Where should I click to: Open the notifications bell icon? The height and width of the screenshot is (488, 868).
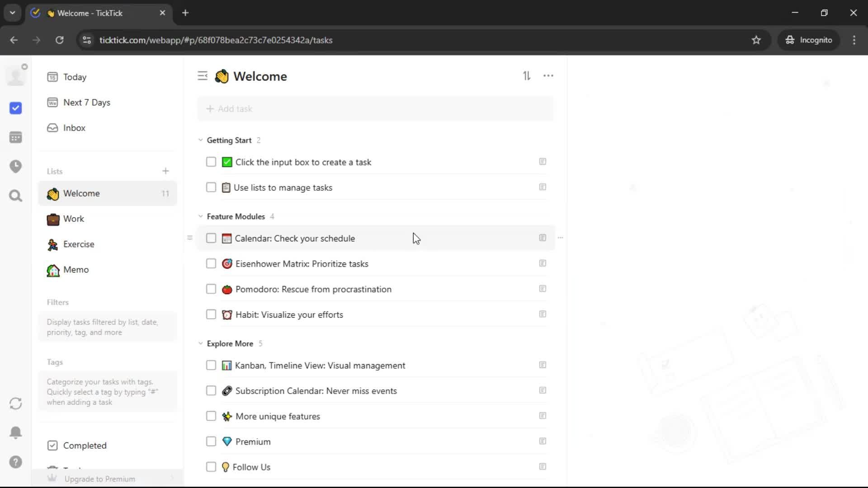point(15,432)
